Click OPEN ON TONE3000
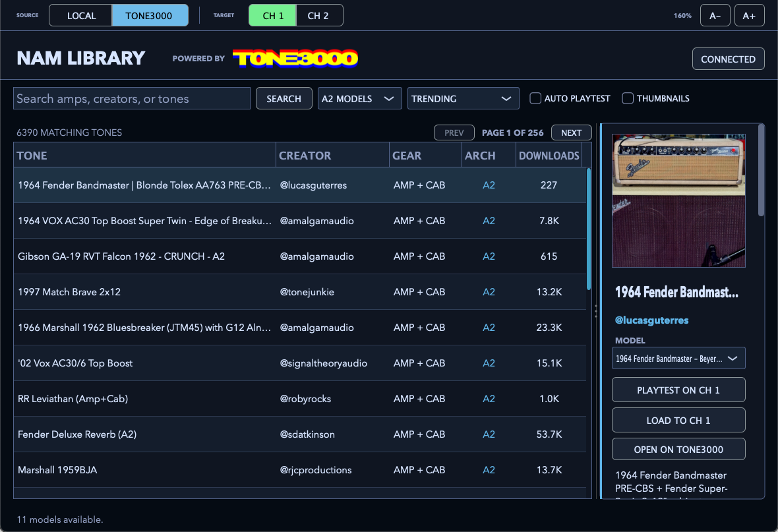This screenshot has width=778, height=532. point(678,450)
